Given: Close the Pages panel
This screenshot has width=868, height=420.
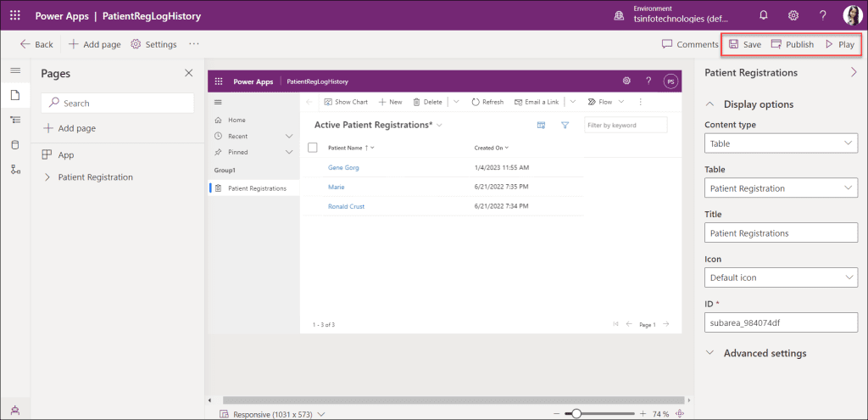Looking at the screenshot, I should [189, 73].
